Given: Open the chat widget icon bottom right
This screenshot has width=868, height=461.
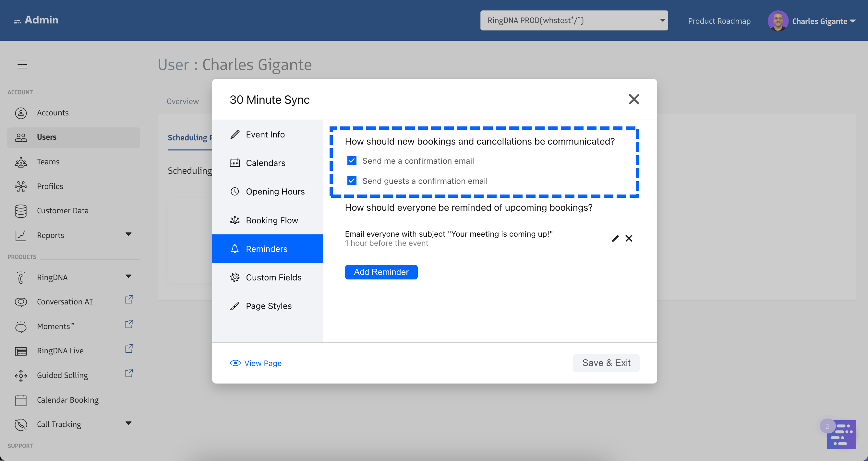Looking at the screenshot, I should click(841, 434).
